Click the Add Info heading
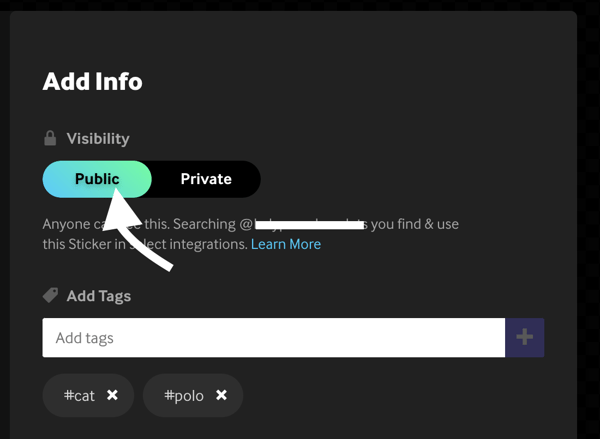600x439 pixels. [92, 81]
